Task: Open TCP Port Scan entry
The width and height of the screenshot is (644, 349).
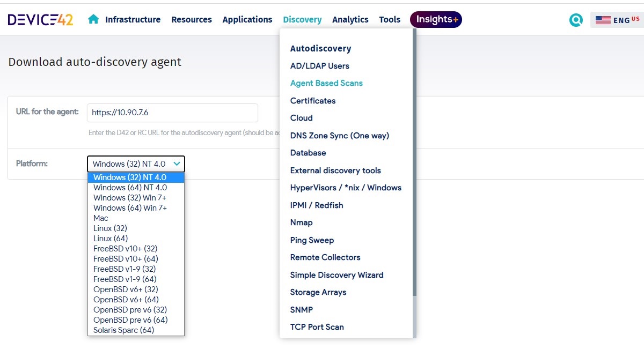Action: pyautogui.click(x=317, y=327)
